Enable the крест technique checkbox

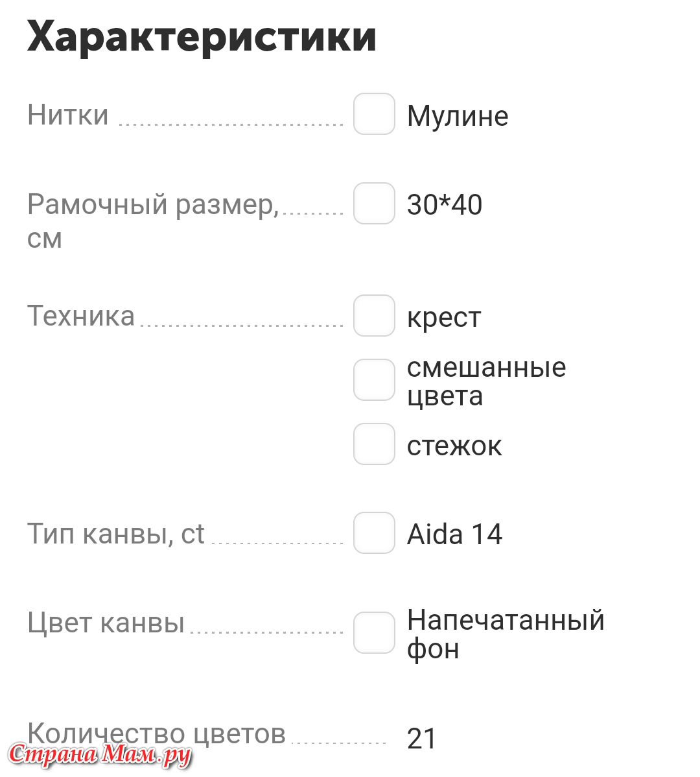tap(374, 316)
